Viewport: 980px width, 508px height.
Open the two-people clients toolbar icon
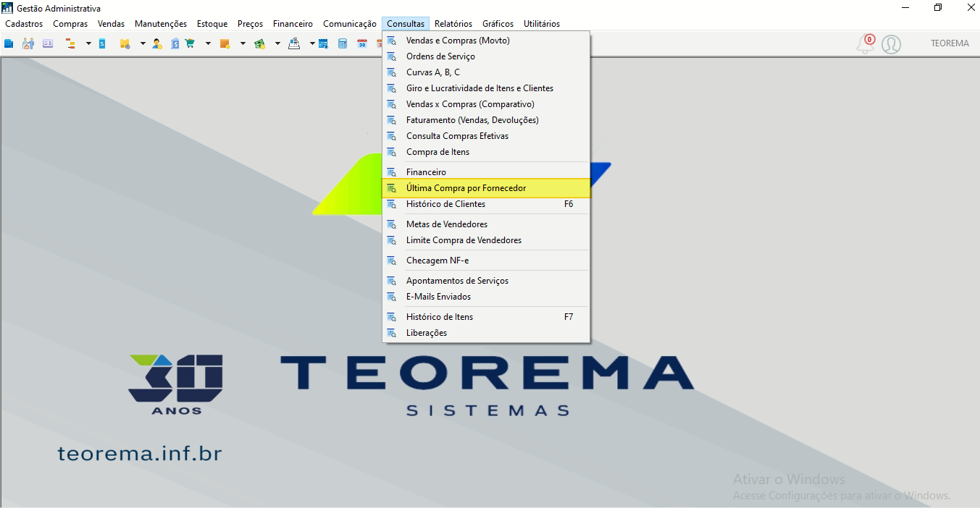pos(28,43)
